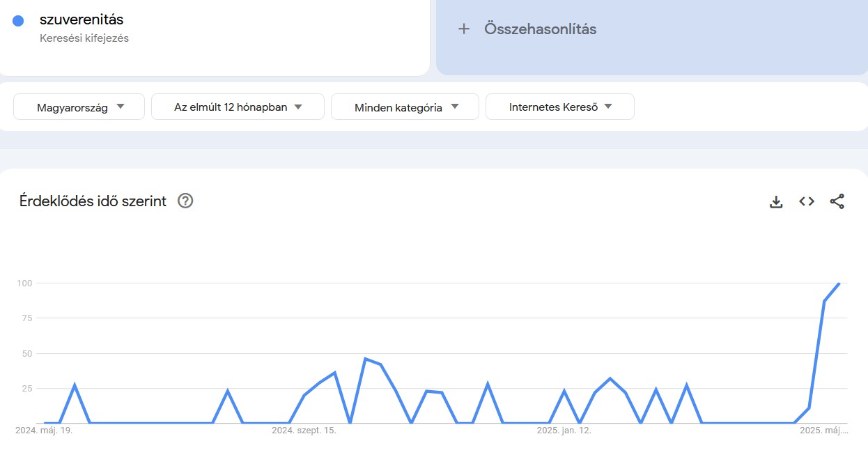
Task: Click the blue search term indicator dot
Action: (17, 20)
